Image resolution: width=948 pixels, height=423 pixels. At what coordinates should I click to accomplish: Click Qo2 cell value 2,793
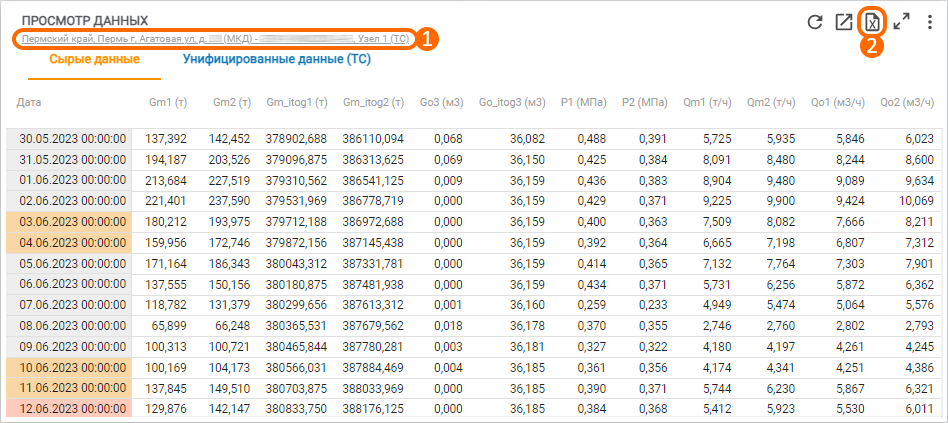[920, 326]
